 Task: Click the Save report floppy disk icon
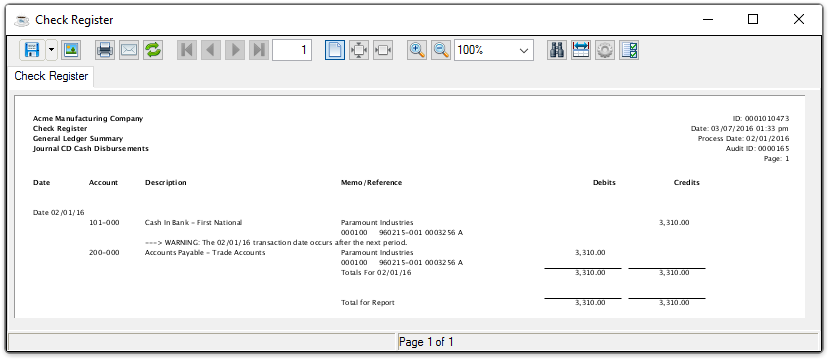coord(32,50)
